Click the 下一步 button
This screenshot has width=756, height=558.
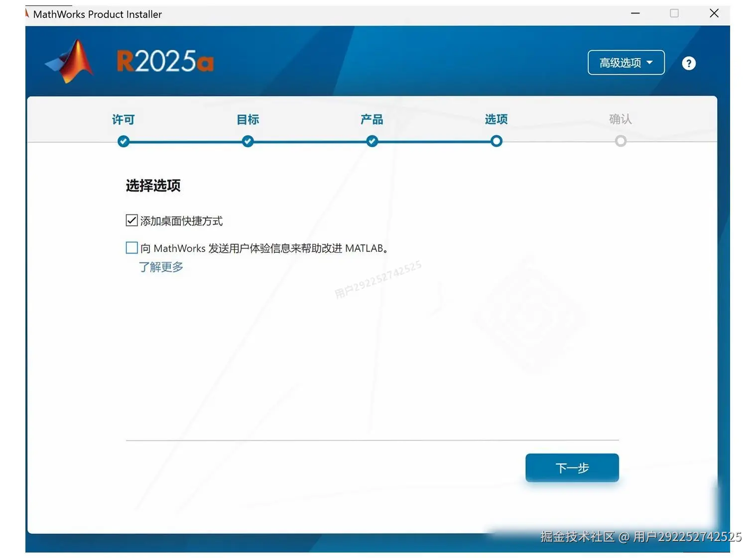[572, 468]
